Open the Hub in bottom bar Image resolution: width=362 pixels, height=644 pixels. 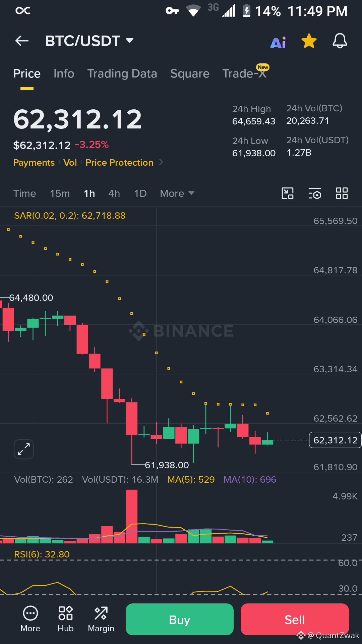[66, 619]
